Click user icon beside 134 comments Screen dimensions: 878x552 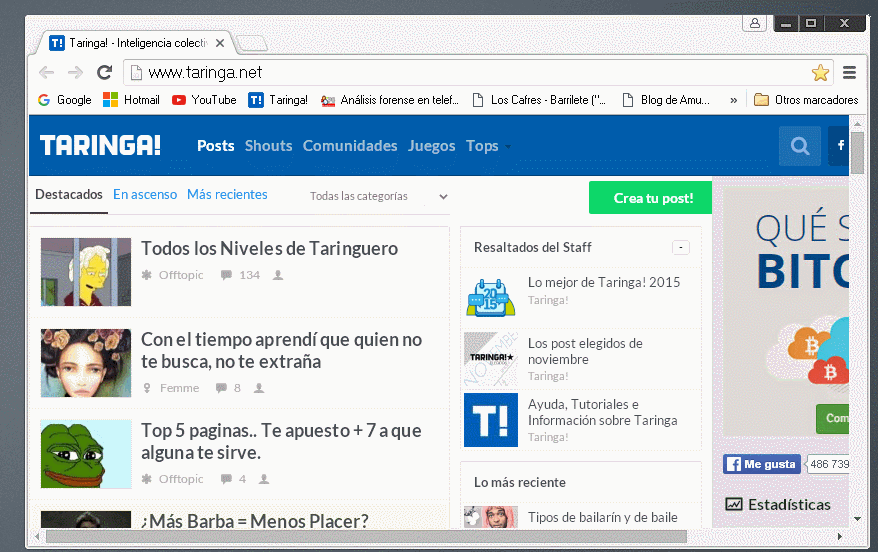(x=278, y=275)
